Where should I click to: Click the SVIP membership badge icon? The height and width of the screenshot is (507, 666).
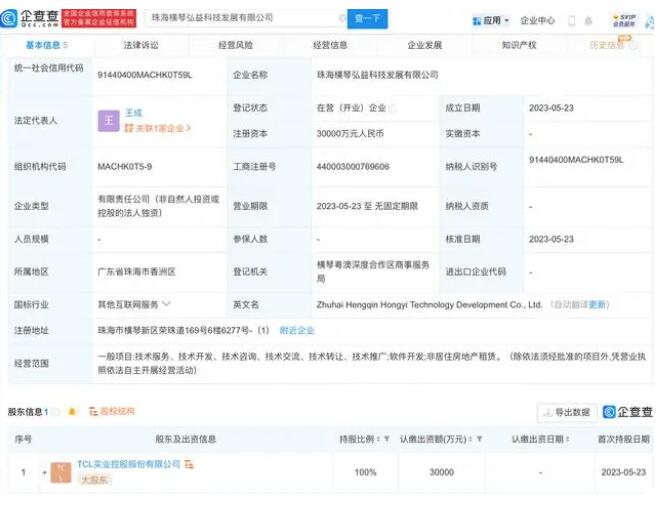tap(623, 20)
